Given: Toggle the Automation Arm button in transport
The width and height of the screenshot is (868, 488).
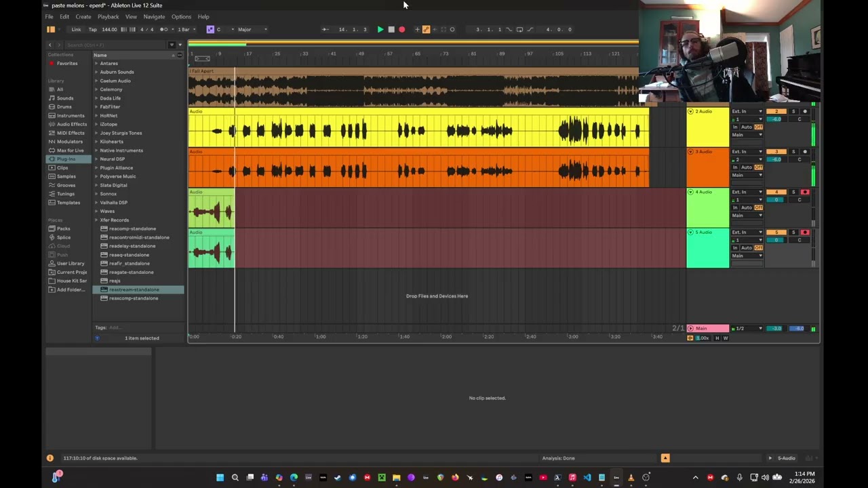Looking at the screenshot, I should click(426, 29).
